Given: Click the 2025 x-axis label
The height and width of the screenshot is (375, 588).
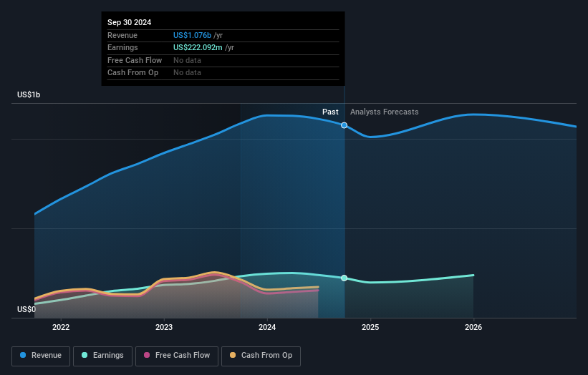Looking at the screenshot, I should [x=370, y=327].
